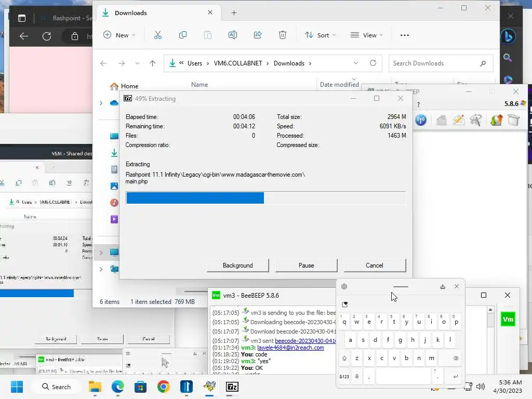Click the BeeBEEP chat scrollbar up arrow

(x=490, y=310)
